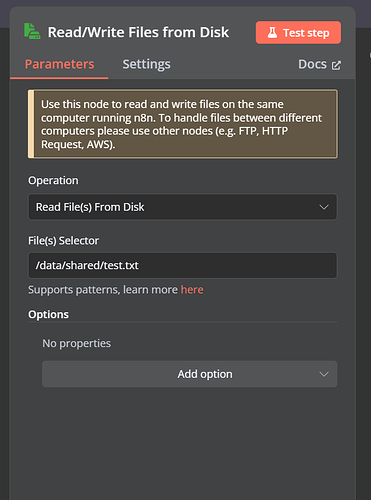The width and height of the screenshot is (371, 500).
Task: Click the node title Read/Write Files from Disk
Action: [x=138, y=32]
